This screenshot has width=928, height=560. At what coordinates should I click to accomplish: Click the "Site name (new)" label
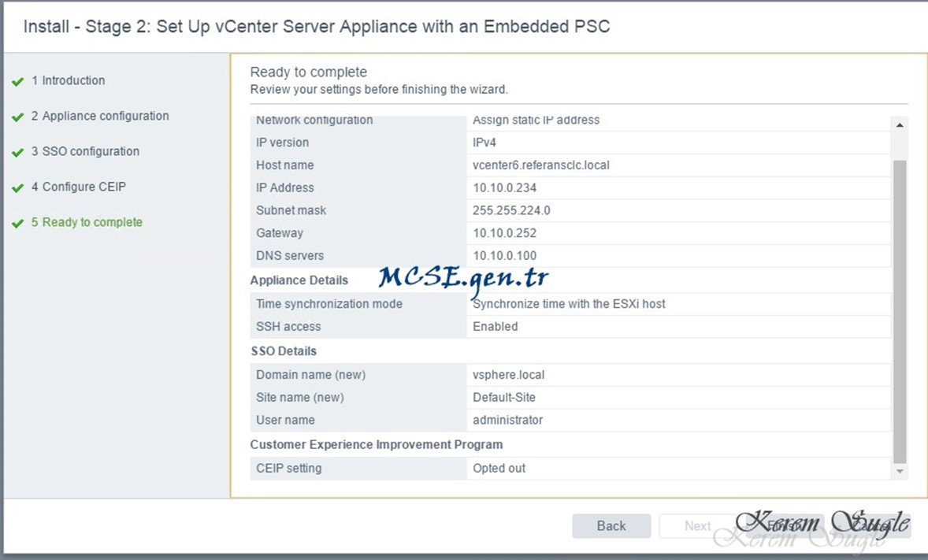(300, 397)
